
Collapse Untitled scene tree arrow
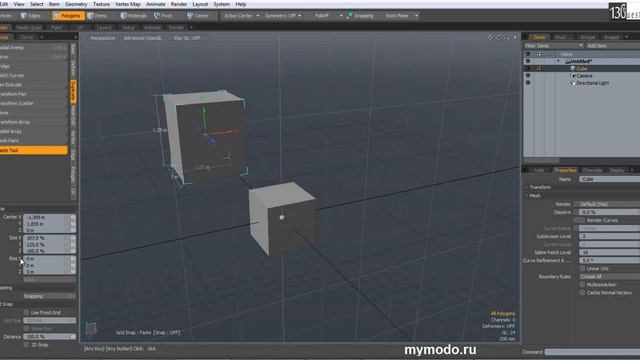pyautogui.click(x=558, y=61)
